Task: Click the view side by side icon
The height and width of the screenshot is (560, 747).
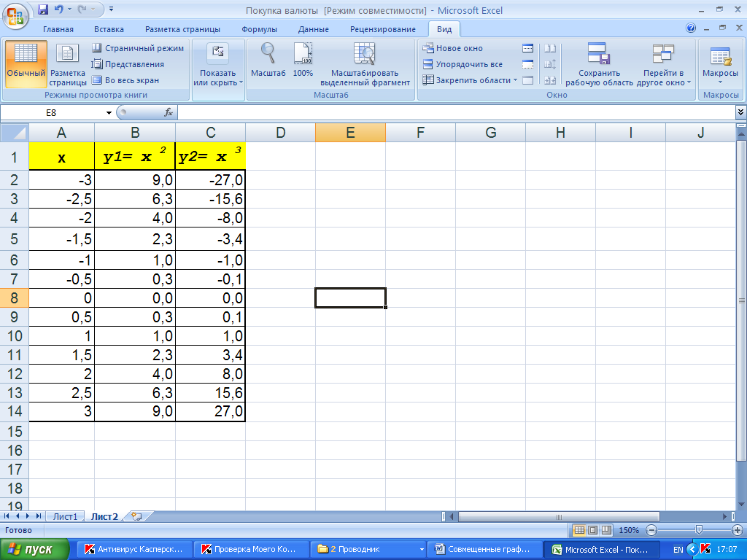Action: coord(550,48)
